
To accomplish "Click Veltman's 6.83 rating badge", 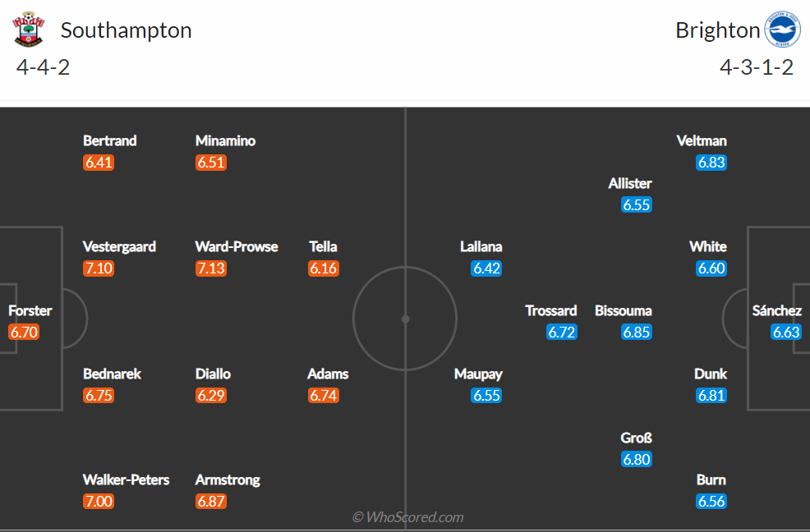I will (x=711, y=163).
